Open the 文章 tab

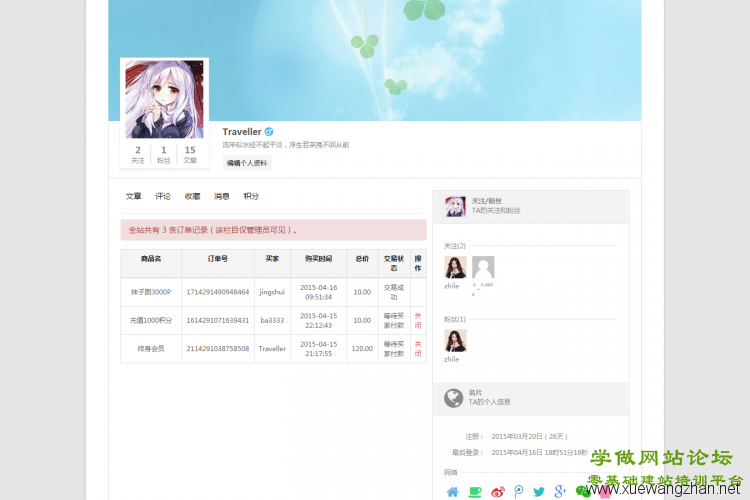click(x=133, y=197)
